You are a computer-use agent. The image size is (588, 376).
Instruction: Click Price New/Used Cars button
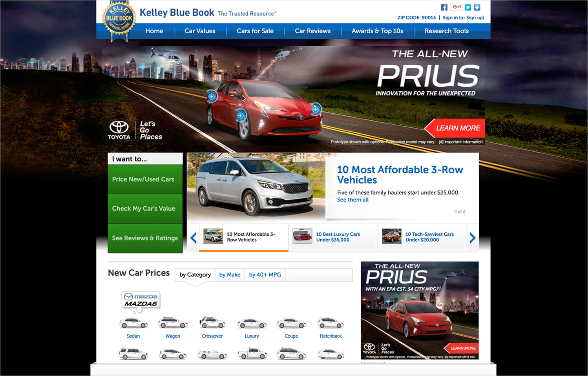point(145,179)
